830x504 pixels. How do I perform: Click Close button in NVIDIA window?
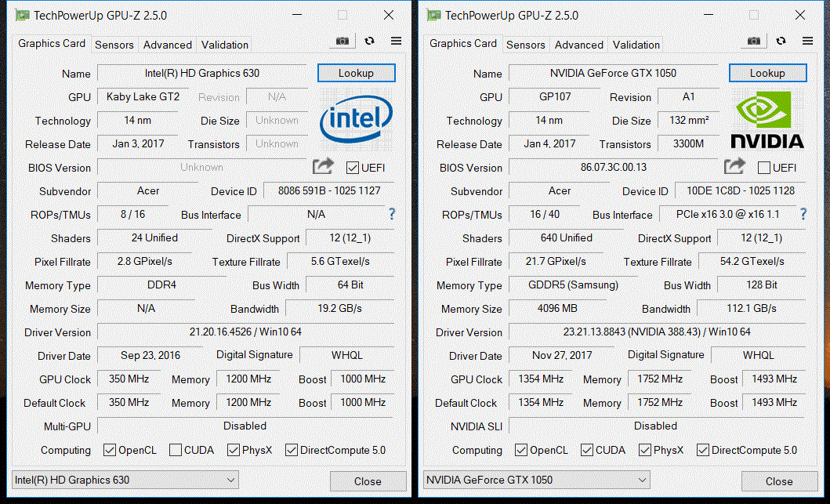point(779,481)
